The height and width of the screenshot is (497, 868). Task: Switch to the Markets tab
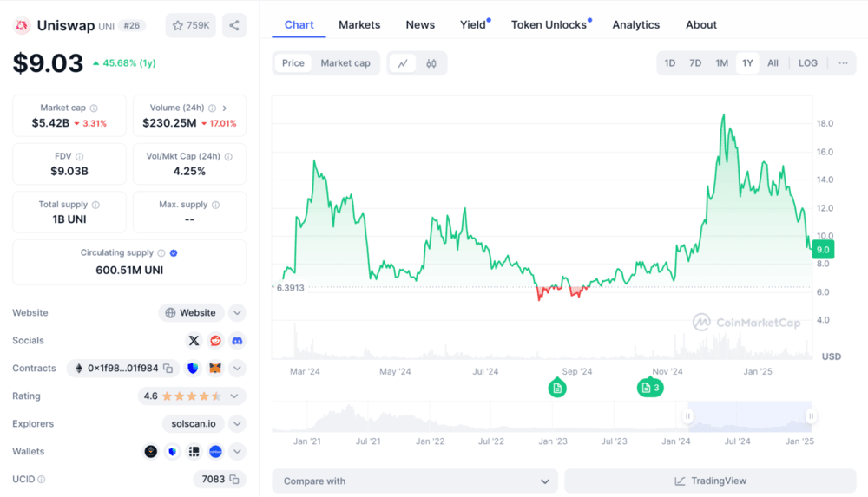(x=359, y=24)
